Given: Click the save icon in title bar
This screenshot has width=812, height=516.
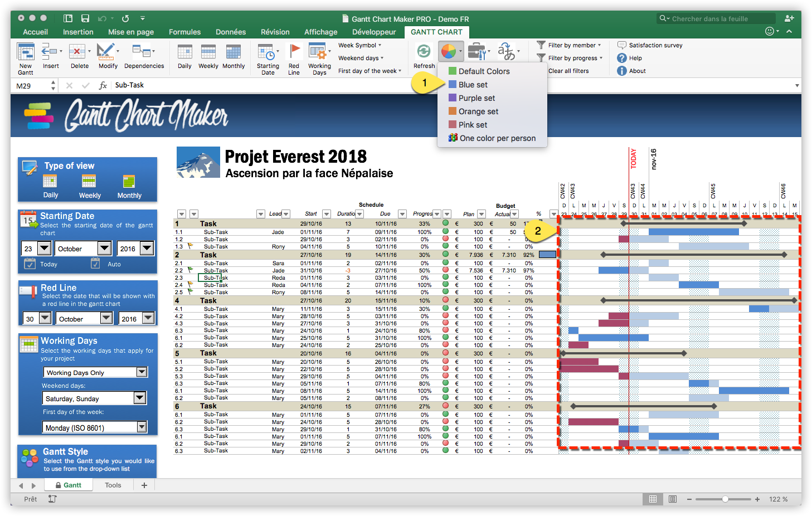Looking at the screenshot, I should 85,18.
